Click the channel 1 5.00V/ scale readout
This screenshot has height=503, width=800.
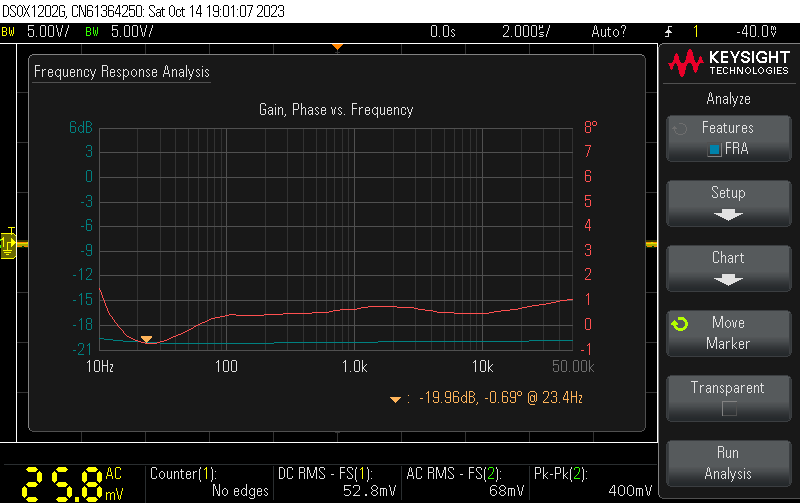tap(48, 32)
